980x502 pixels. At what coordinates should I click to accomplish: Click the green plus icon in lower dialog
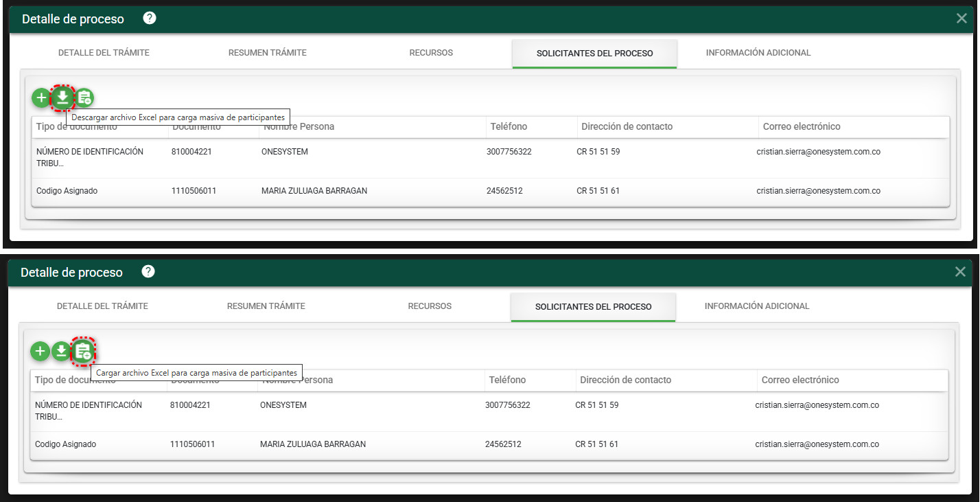click(x=40, y=352)
